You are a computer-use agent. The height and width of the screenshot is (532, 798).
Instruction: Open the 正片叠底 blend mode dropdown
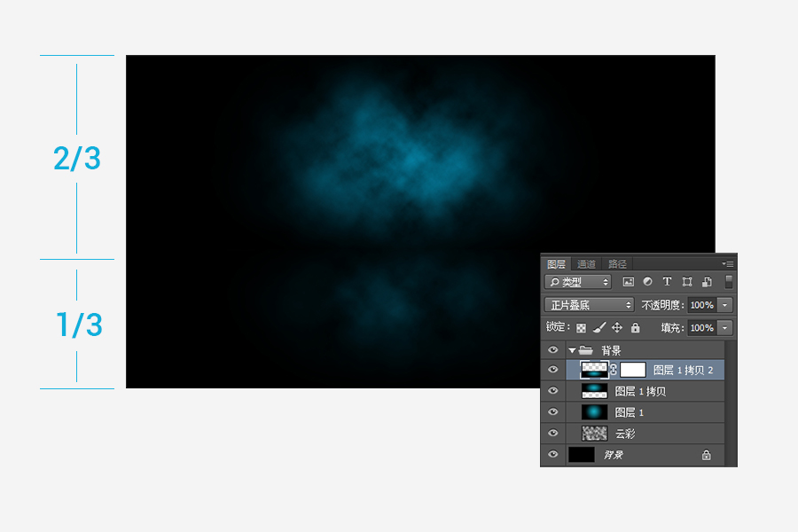point(590,305)
